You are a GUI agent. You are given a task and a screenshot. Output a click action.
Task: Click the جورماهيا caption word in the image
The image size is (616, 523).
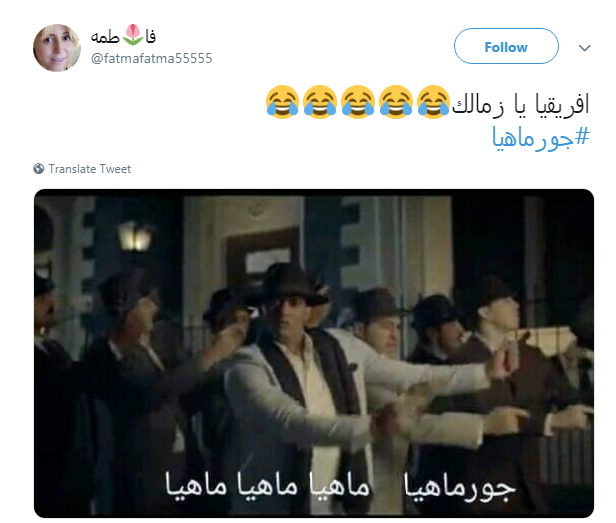pyautogui.click(x=460, y=487)
